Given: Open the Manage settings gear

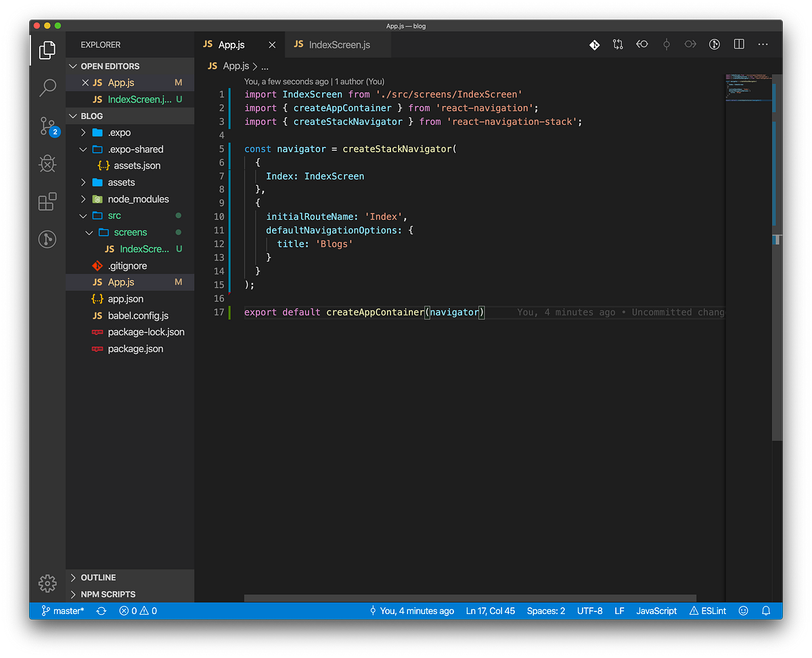Looking at the screenshot, I should coord(47,583).
